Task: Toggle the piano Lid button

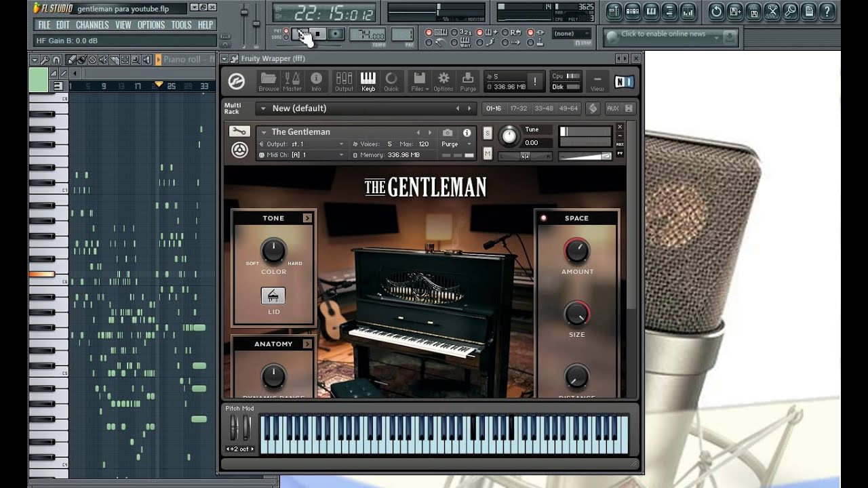Action: coord(273,296)
